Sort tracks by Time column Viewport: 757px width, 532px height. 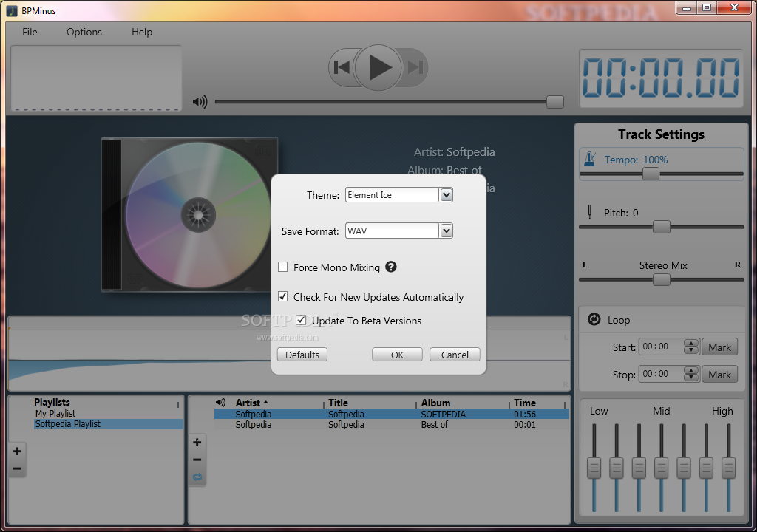tap(525, 403)
